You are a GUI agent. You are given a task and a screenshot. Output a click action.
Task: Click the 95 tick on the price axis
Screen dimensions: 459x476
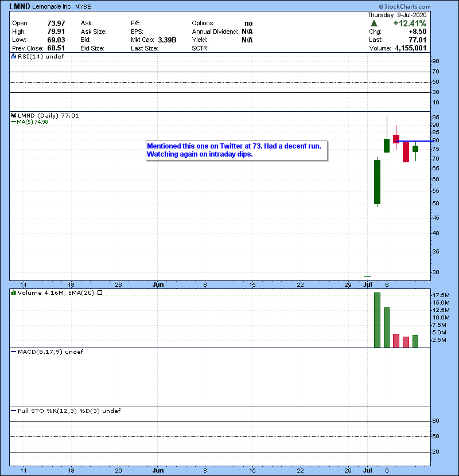pos(436,117)
